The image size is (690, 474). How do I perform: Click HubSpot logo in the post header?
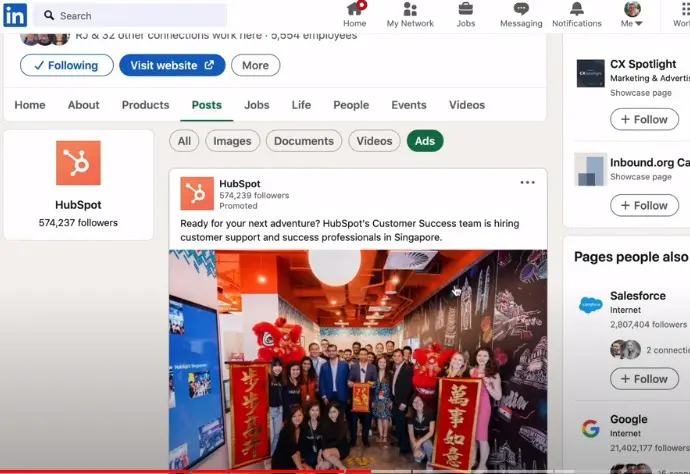[197, 194]
